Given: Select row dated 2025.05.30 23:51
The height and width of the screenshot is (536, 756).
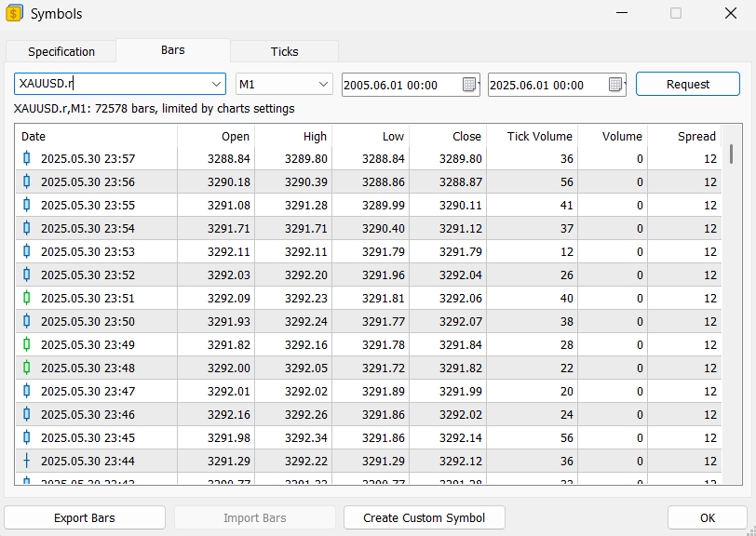Looking at the screenshot, I should pos(369,298).
